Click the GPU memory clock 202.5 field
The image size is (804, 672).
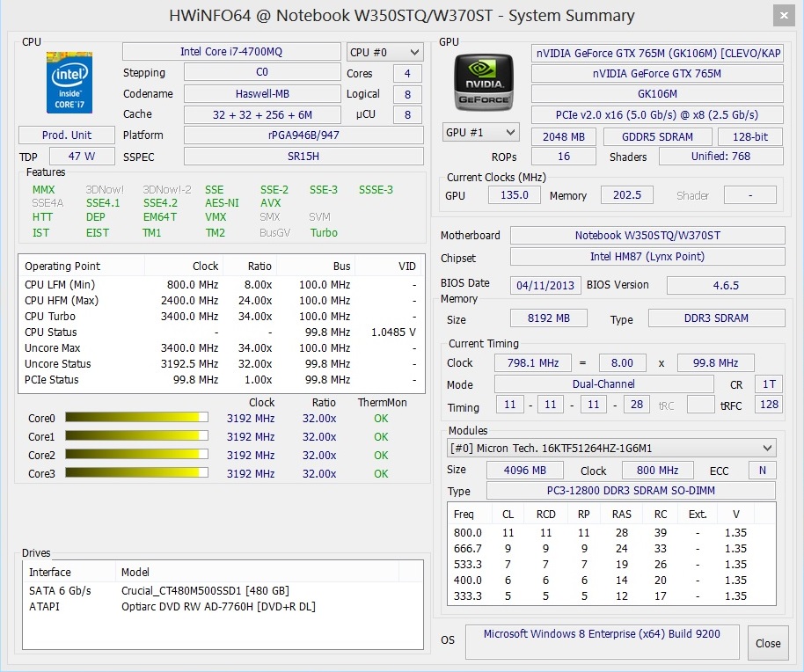pyautogui.click(x=627, y=194)
